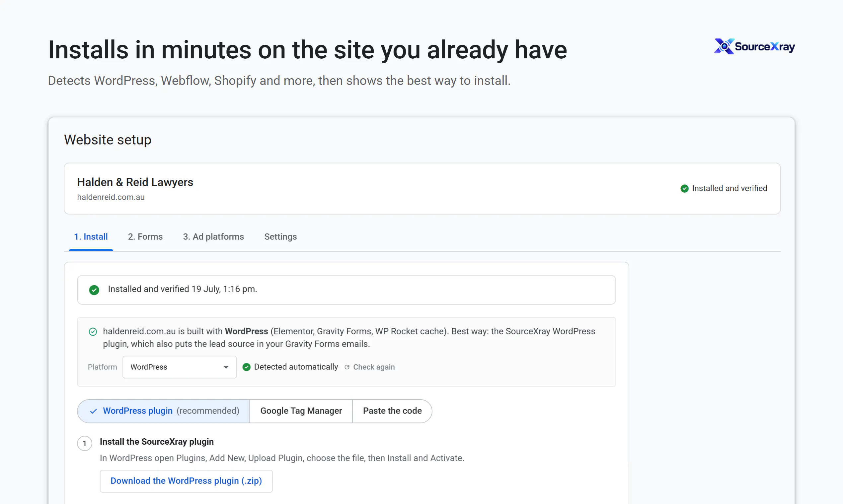Click green check icon in install timestamp banner
Image resolution: width=843 pixels, height=504 pixels.
pyautogui.click(x=94, y=290)
